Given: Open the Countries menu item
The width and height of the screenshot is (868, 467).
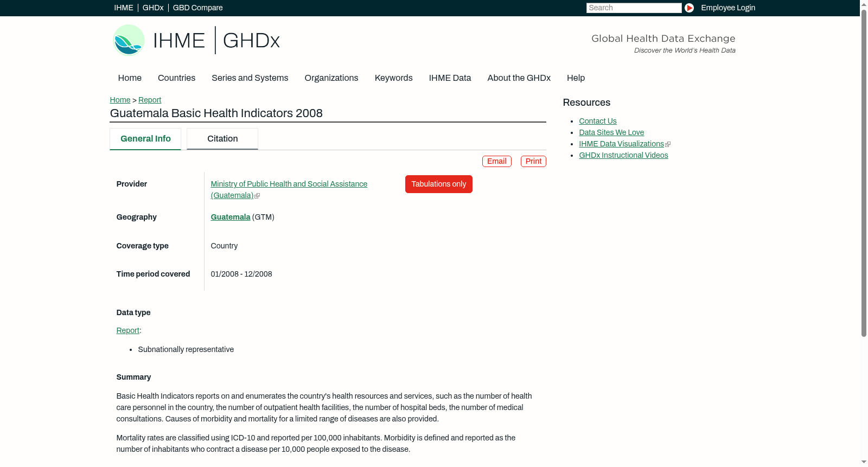Looking at the screenshot, I should (176, 78).
